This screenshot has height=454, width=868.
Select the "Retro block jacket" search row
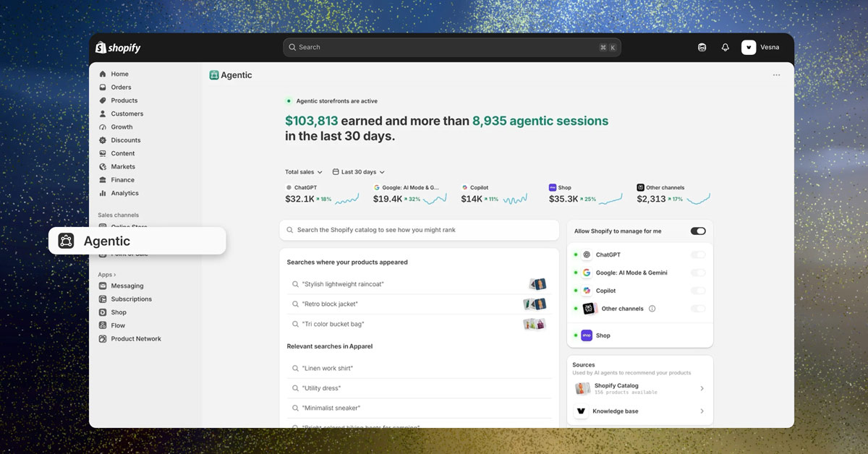pyautogui.click(x=419, y=304)
